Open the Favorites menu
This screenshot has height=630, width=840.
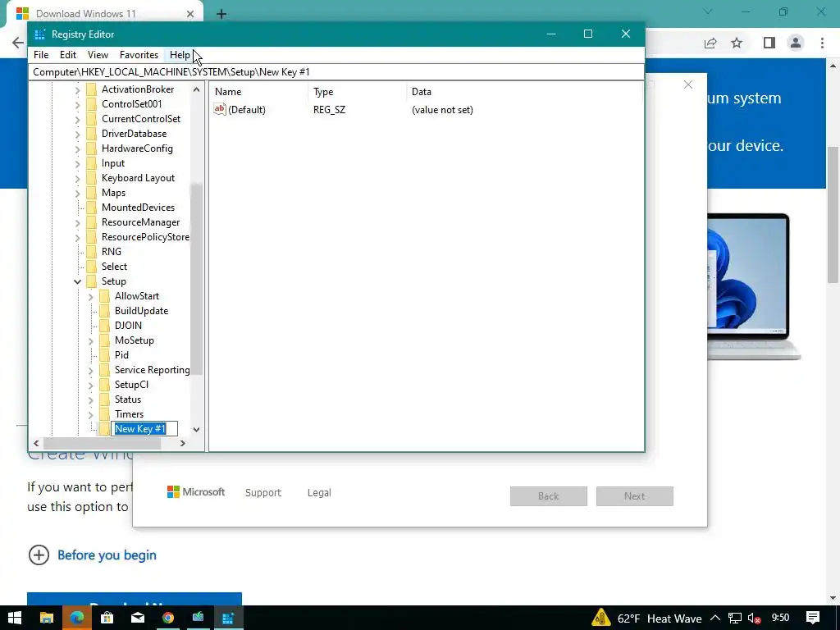[139, 55]
